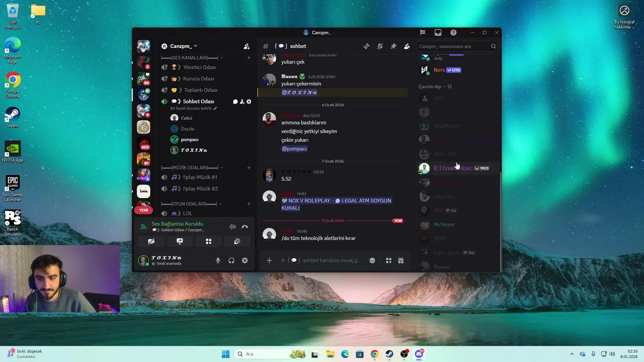Open Sohbet Odası voice channel chat icon

click(235, 102)
